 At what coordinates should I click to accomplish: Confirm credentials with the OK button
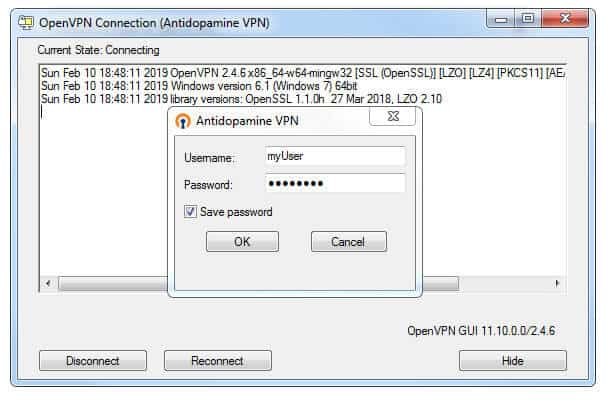point(242,241)
